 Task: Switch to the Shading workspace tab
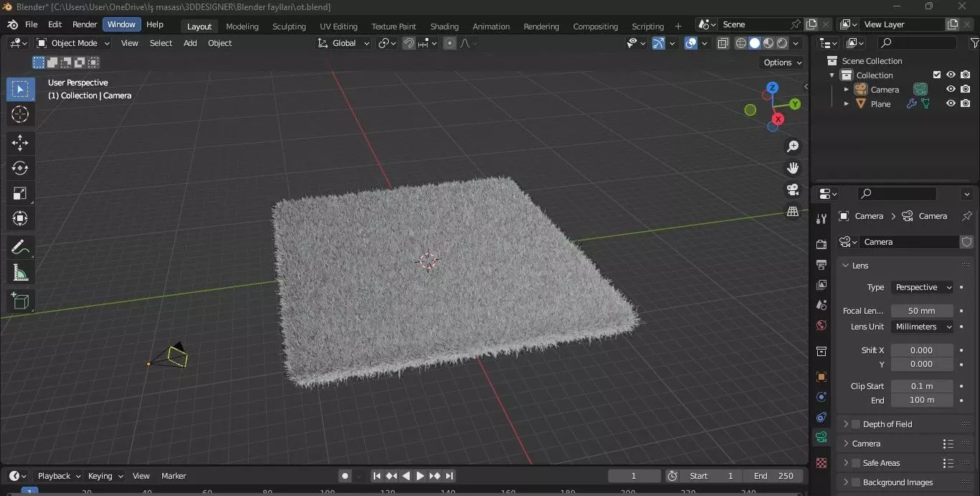pos(444,27)
